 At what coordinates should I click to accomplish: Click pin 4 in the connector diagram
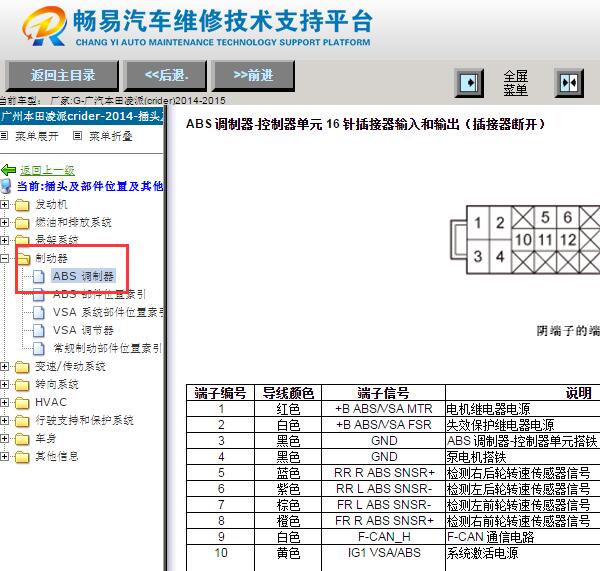coord(501,256)
